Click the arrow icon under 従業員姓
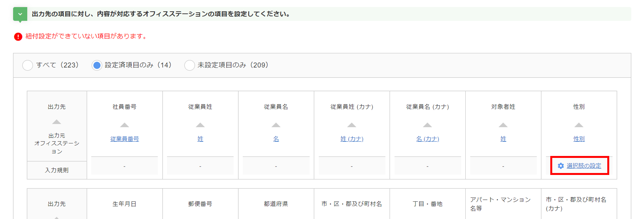 pos(200,125)
